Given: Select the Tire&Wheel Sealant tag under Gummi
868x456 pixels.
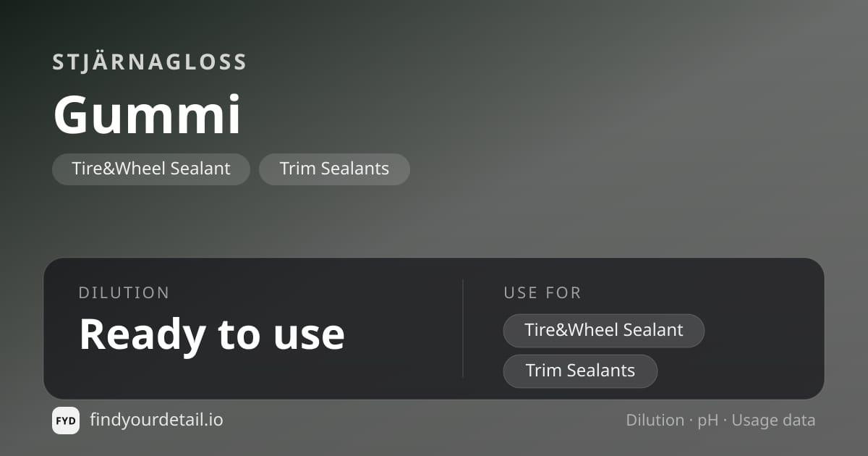Looking at the screenshot, I should [151, 169].
